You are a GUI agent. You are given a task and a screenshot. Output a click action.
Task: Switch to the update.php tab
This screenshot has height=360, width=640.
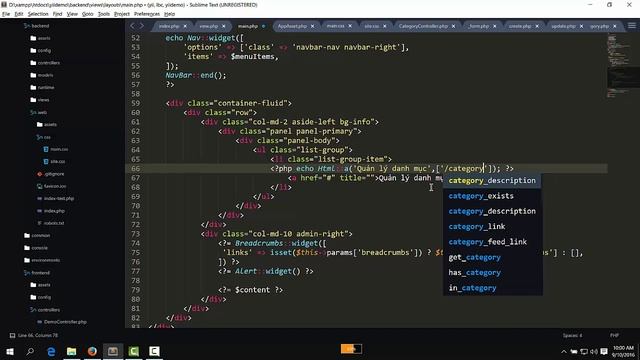point(563,26)
